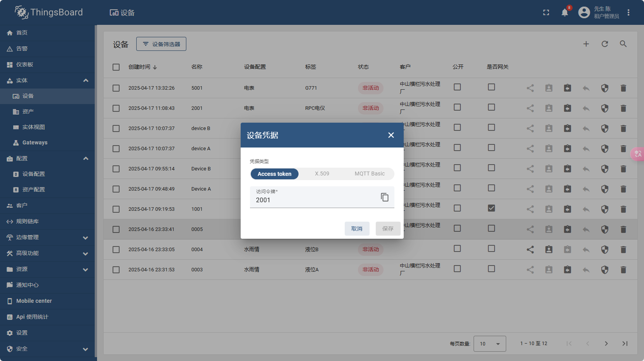Select the device 2001 row checkbox
The image size is (644, 361).
tap(116, 108)
